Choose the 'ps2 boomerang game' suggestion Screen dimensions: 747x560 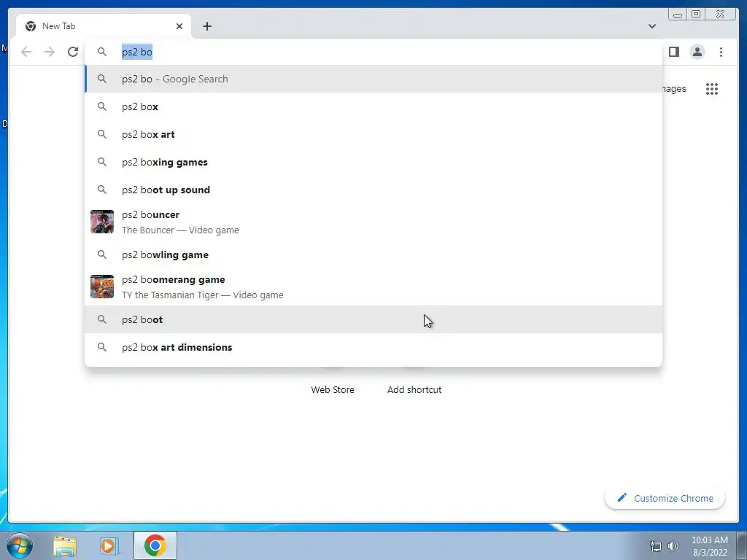pyautogui.click(x=373, y=287)
